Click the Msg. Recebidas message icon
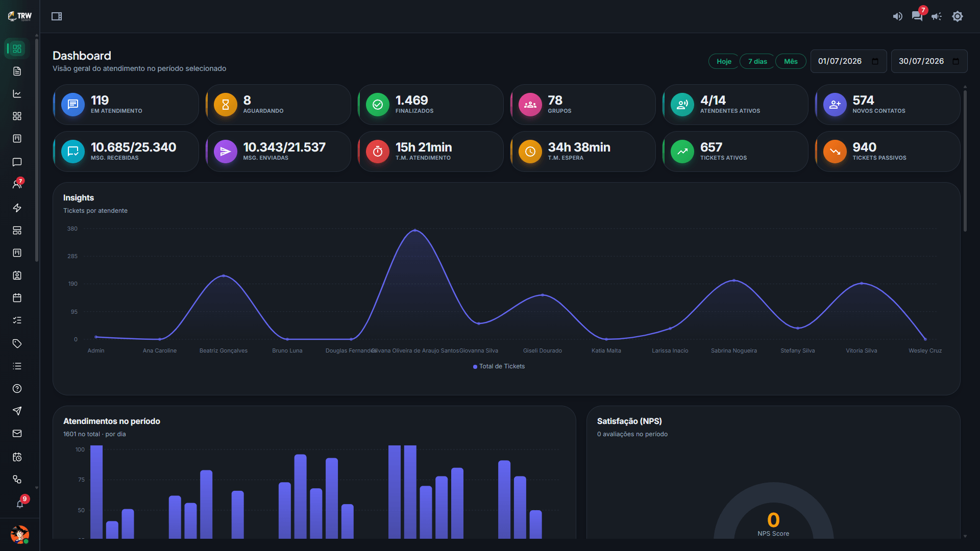The image size is (980, 551). [x=73, y=152]
